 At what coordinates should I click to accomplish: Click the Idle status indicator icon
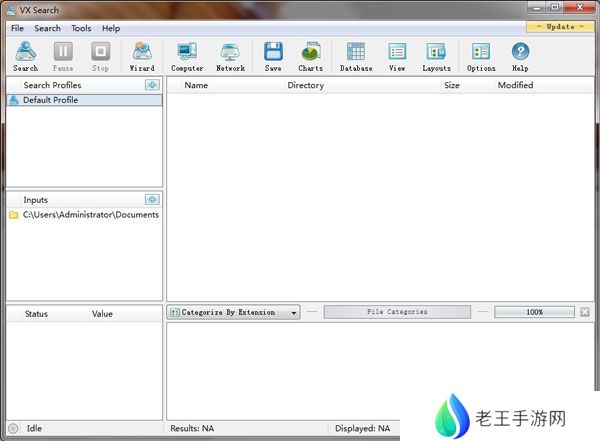[13, 428]
